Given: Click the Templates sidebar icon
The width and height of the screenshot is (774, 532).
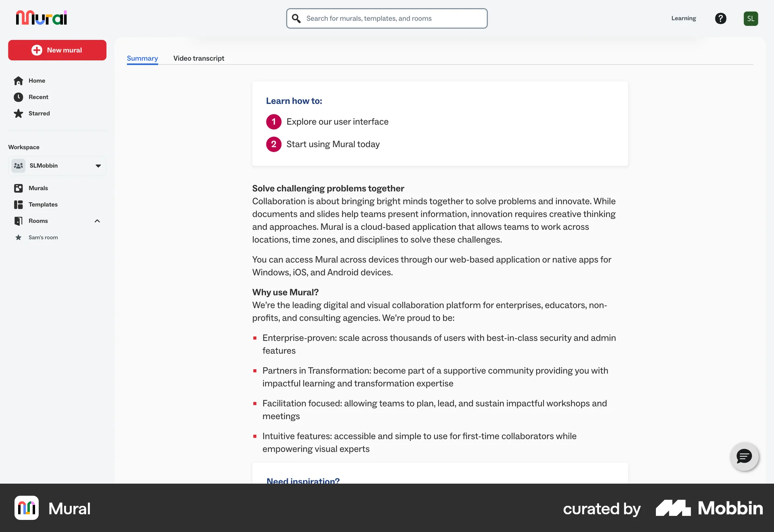Looking at the screenshot, I should pos(18,205).
